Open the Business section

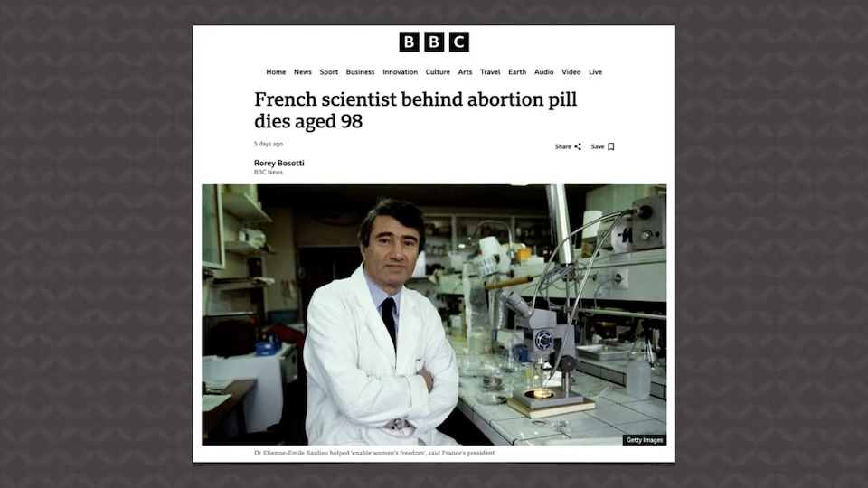point(360,72)
